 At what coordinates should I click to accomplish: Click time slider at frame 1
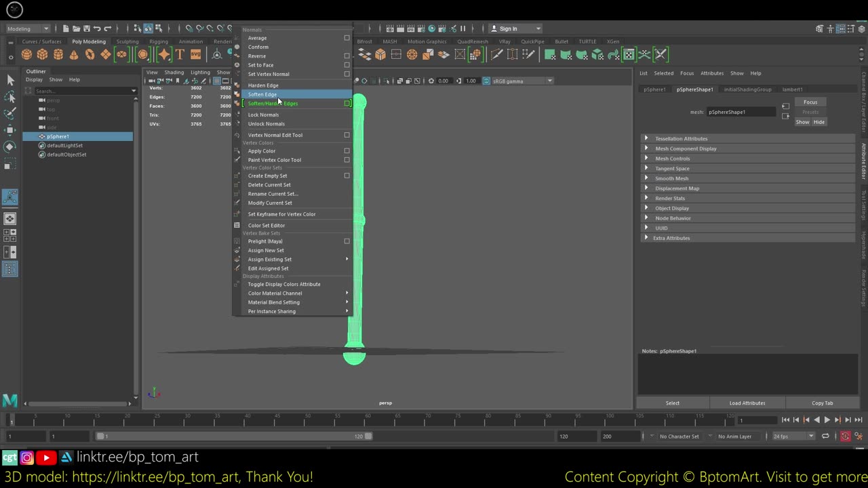11,420
